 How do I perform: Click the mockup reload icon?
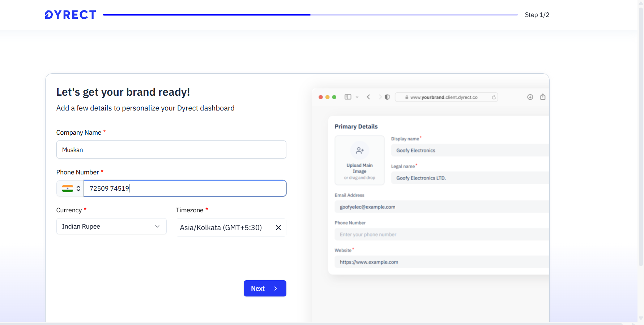click(494, 97)
